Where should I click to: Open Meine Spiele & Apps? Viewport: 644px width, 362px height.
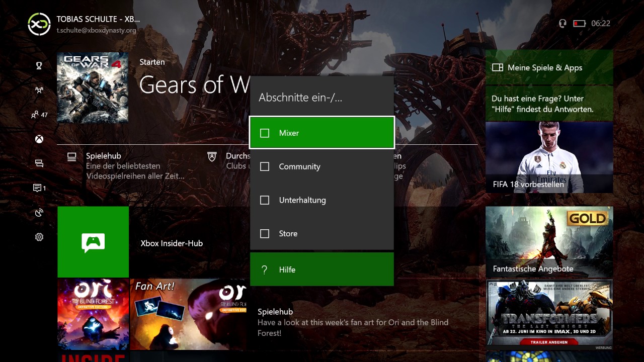[x=549, y=67]
